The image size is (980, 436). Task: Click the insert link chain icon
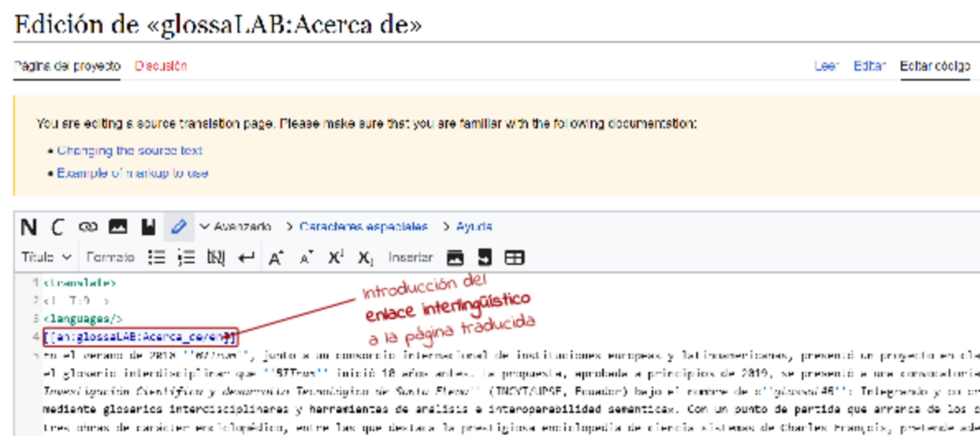coord(88,227)
